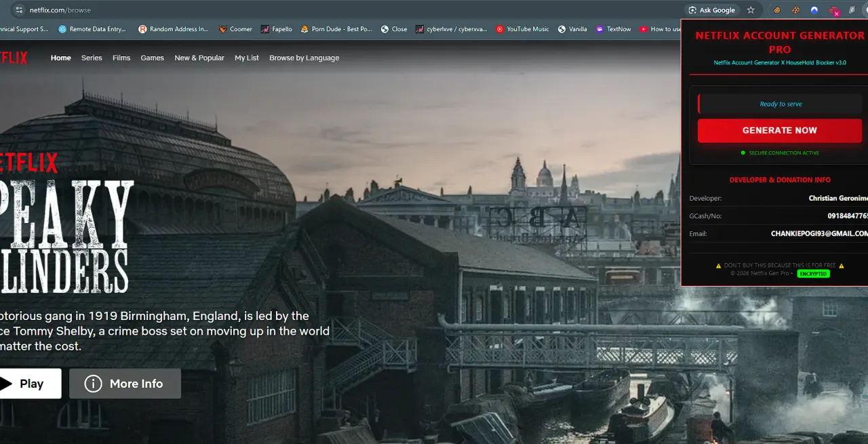Click the bookmark star icon in address bar
868x444 pixels.
click(x=751, y=10)
